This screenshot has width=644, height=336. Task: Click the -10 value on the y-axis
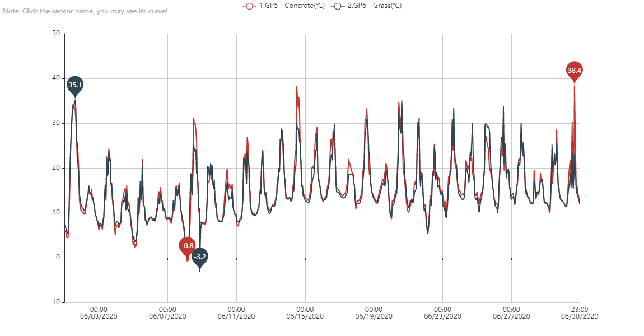pos(54,302)
